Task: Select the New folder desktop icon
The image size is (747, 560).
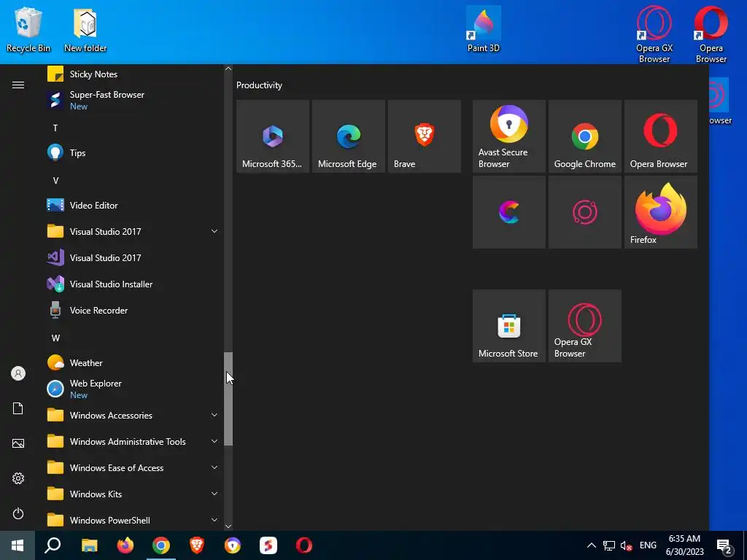Action: [86, 29]
